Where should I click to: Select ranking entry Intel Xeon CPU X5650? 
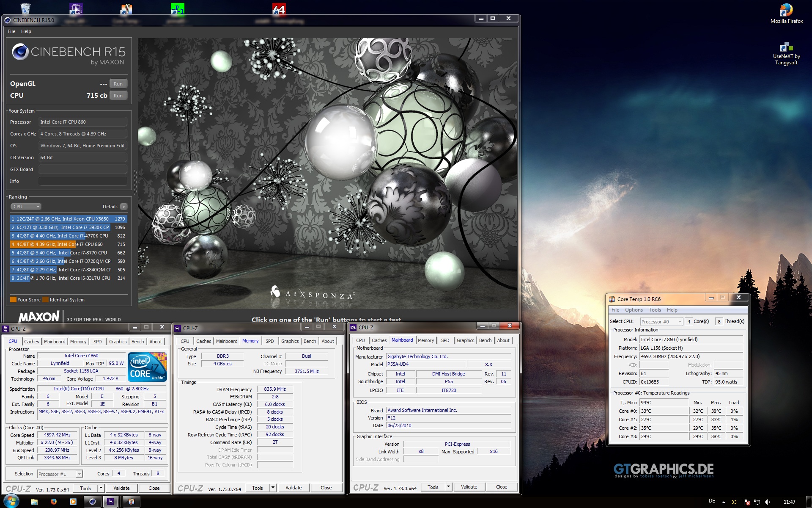click(69, 219)
